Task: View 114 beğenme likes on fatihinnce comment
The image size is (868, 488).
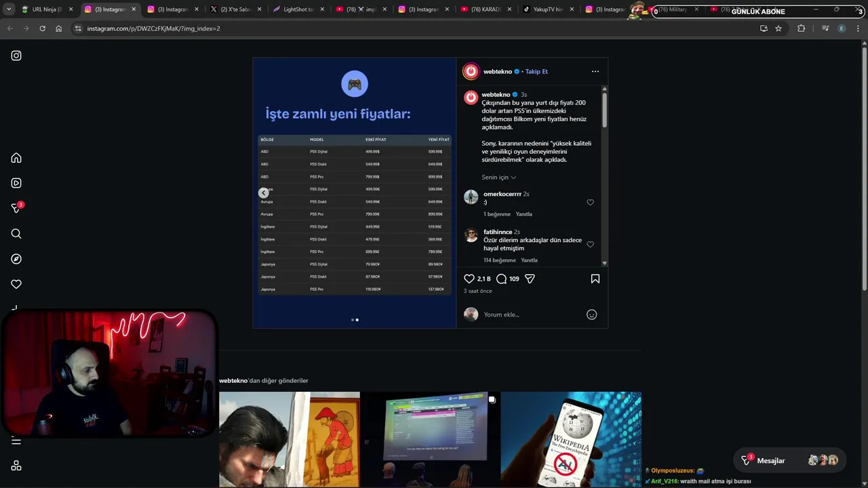Action: pyautogui.click(x=500, y=260)
